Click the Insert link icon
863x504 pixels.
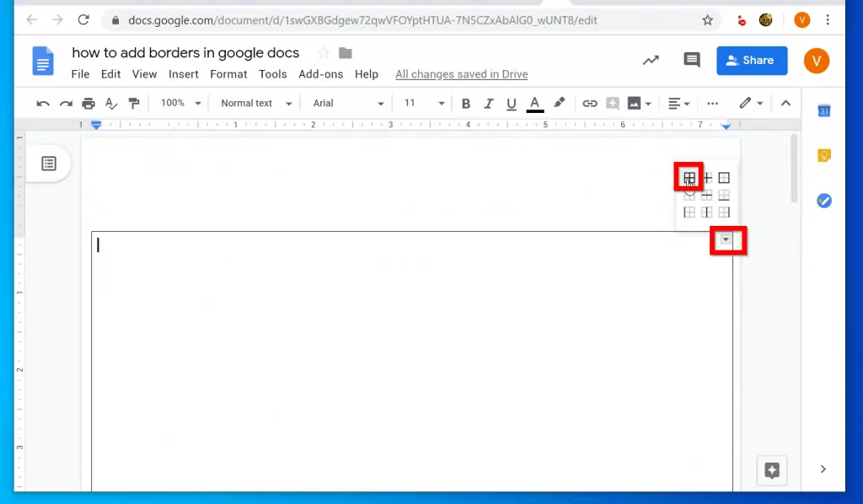[590, 104]
